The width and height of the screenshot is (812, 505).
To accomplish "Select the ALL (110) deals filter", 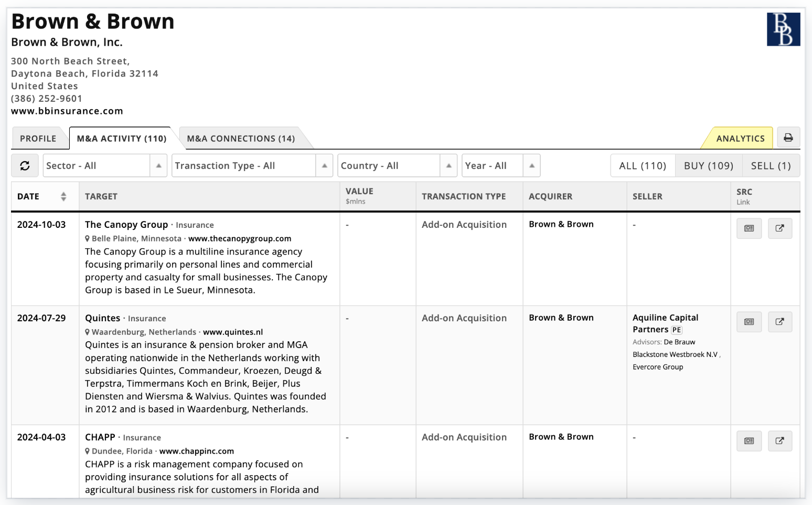I will (x=642, y=165).
